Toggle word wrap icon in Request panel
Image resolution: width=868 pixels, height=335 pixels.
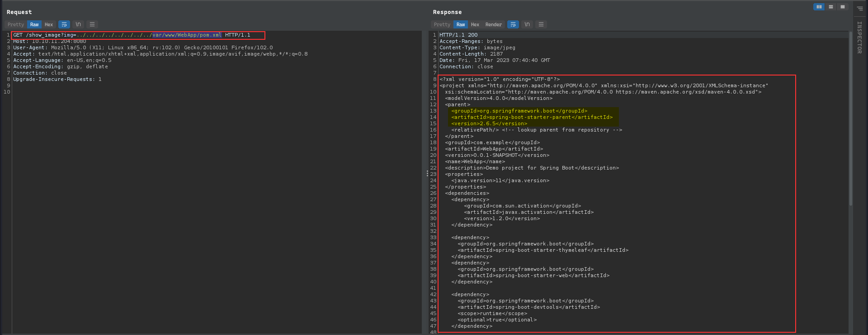[x=64, y=24]
